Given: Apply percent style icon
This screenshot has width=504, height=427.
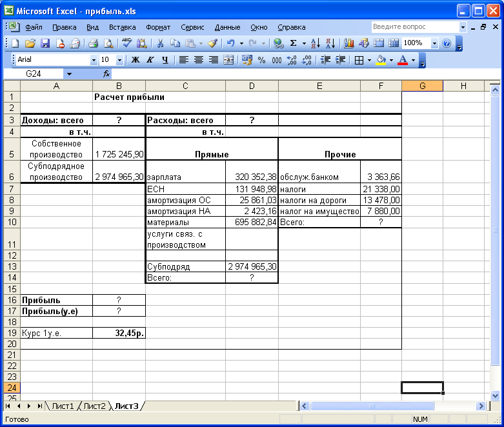Looking at the screenshot, I should pos(261,60).
